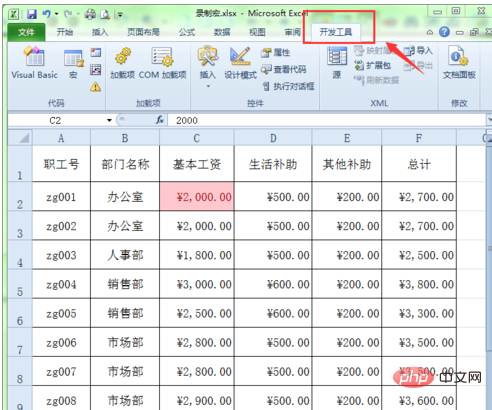Switch to the 数据 tab
The image size is (492, 410).
[222, 32]
